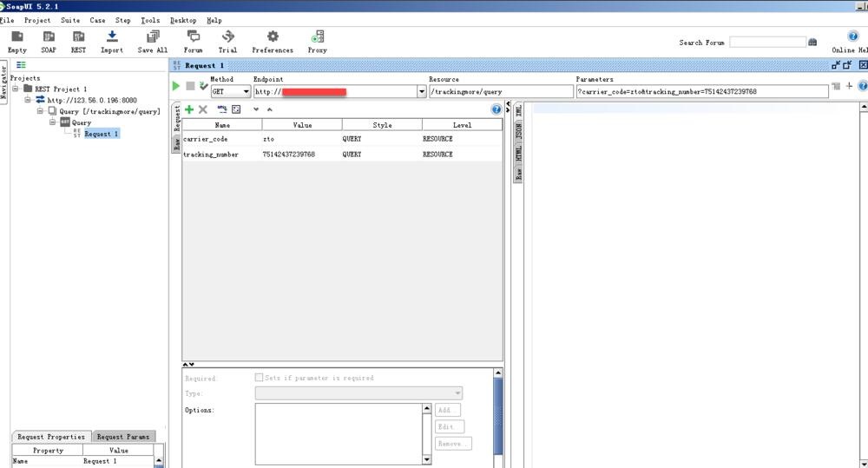Click the gray stop request button

pyautogui.click(x=190, y=86)
